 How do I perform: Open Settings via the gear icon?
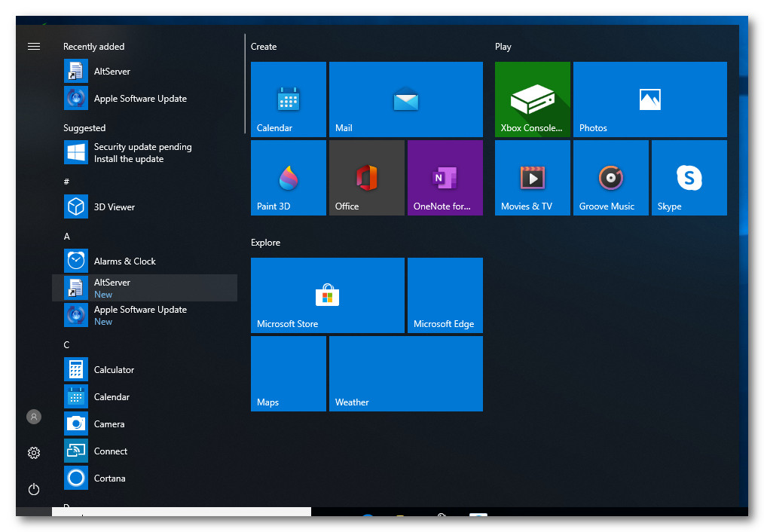coord(34,453)
